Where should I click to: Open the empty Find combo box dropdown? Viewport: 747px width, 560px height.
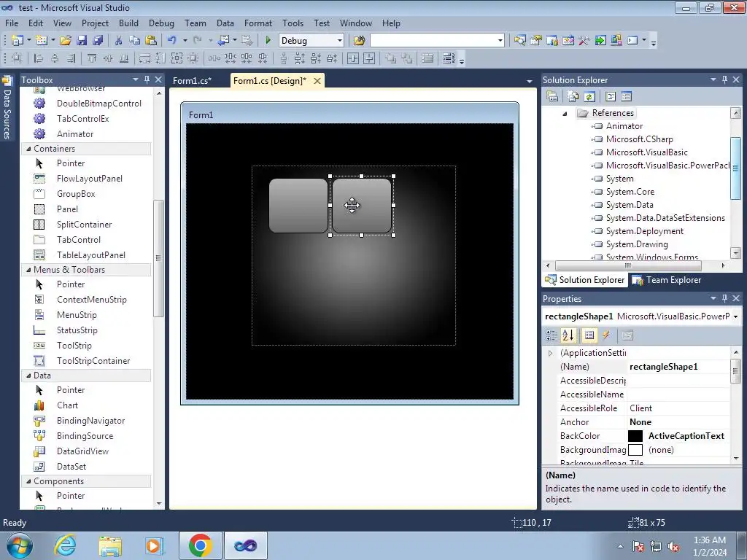click(x=500, y=41)
